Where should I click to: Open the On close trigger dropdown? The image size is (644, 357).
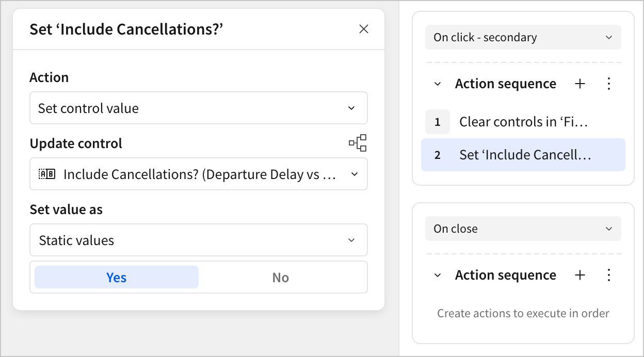(523, 229)
